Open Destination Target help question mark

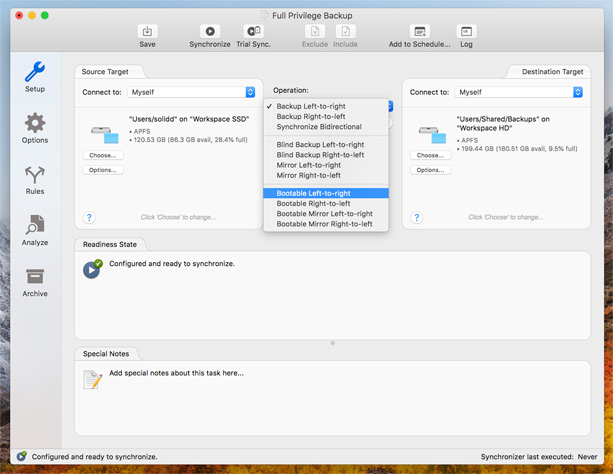coord(417,217)
